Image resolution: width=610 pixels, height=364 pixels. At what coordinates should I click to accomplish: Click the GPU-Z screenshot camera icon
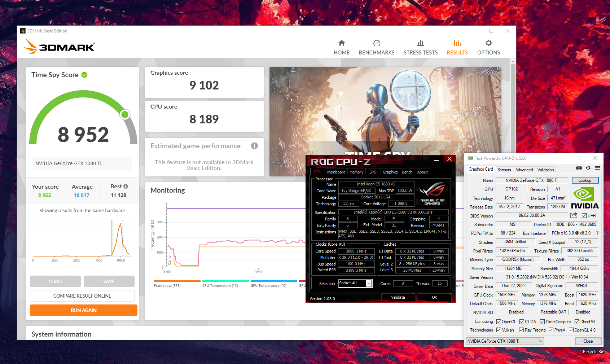click(579, 168)
